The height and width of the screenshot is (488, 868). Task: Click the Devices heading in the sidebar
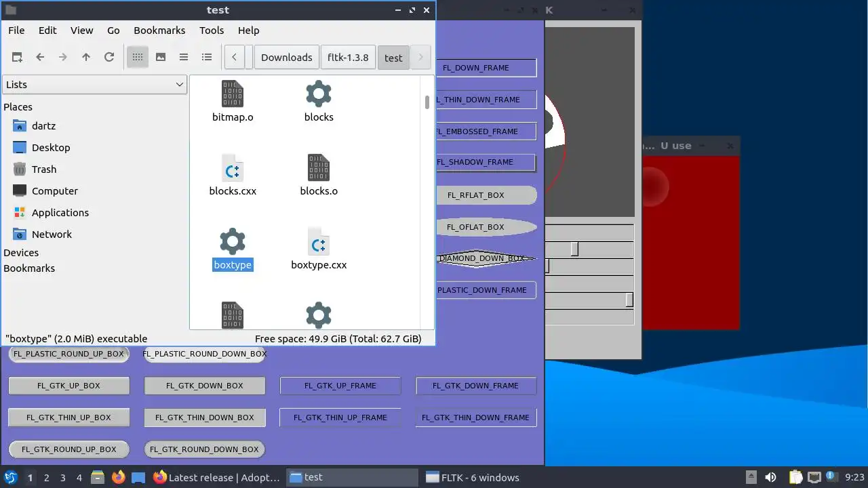(x=21, y=253)
